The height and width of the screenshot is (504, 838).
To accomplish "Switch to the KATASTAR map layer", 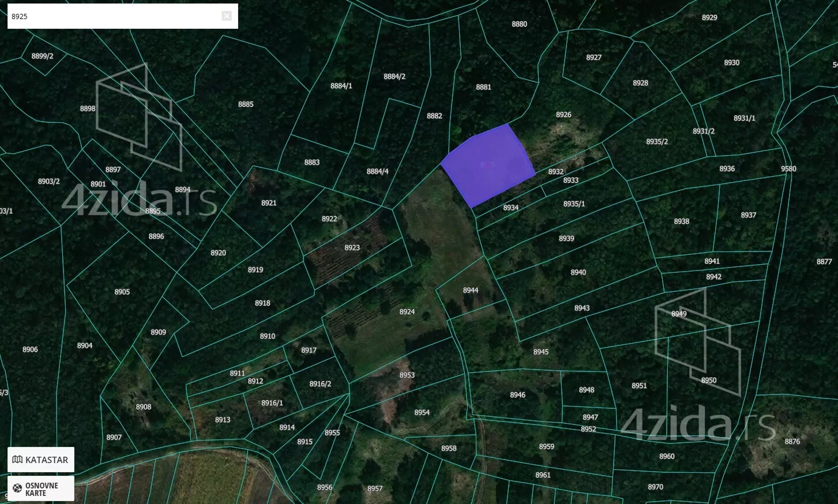I will pyautogui.click(x=41, y=460).
